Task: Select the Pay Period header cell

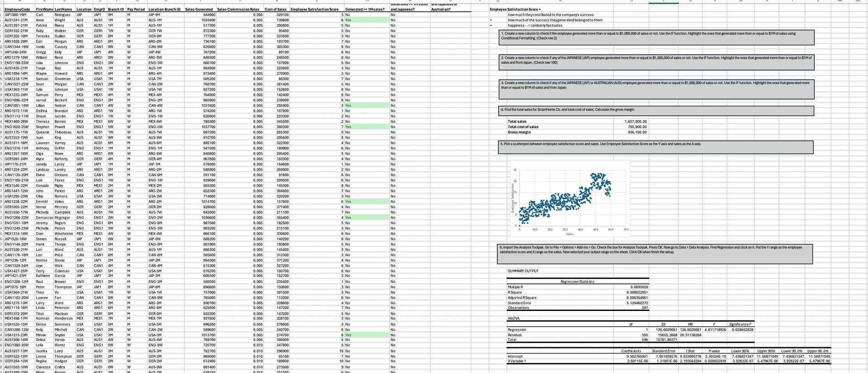Action: (136, 10)
